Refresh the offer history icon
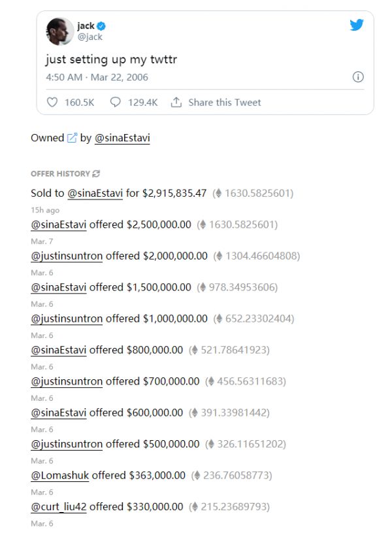The height and width of the screenshot is (533, 392). click(x=97, y=174)
